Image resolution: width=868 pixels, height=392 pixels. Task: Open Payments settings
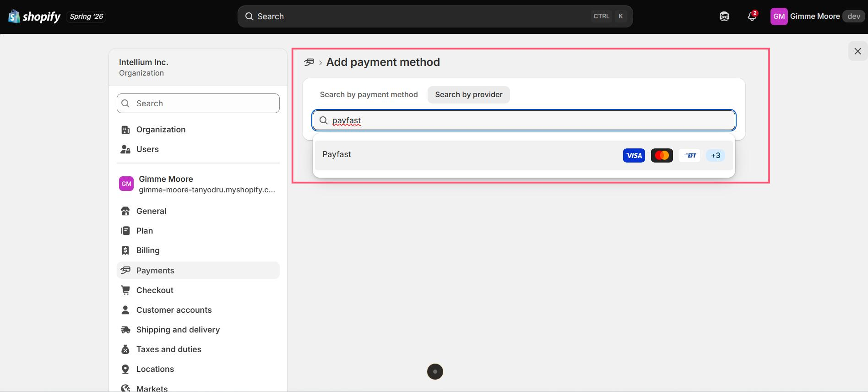pos(198,270)
